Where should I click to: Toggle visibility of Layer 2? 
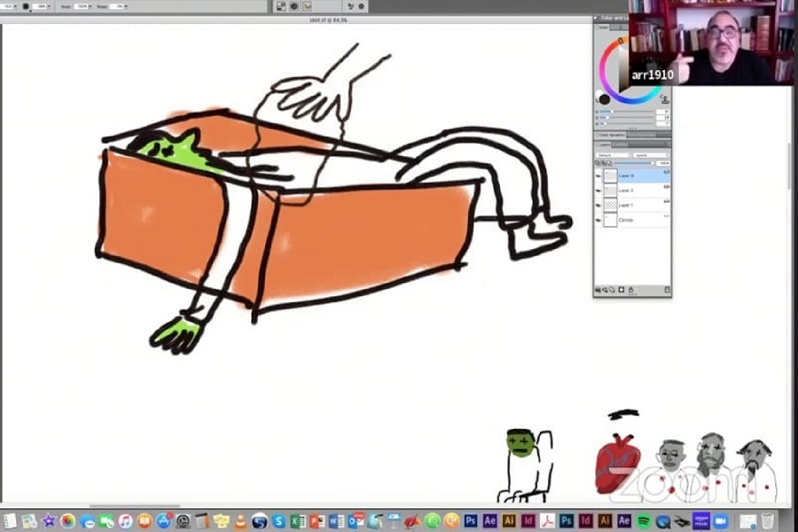click(598, 191)
